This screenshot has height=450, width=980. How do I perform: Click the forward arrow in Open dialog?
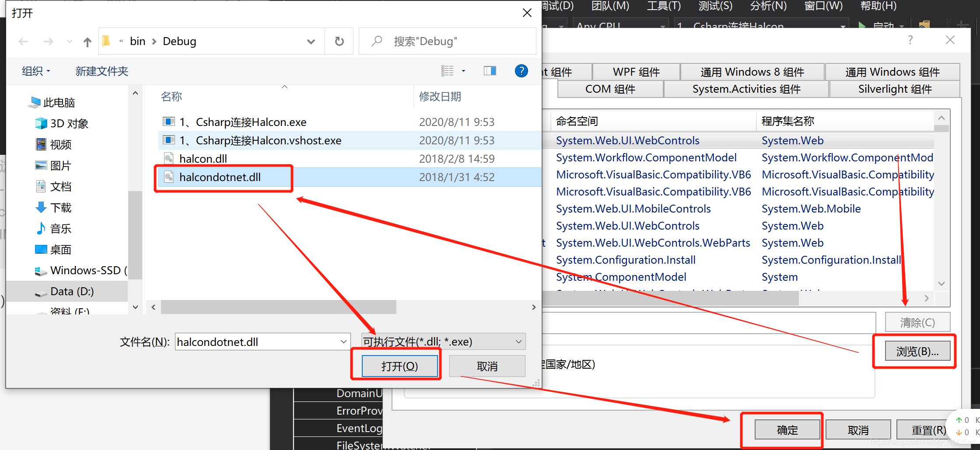point(49,42)
